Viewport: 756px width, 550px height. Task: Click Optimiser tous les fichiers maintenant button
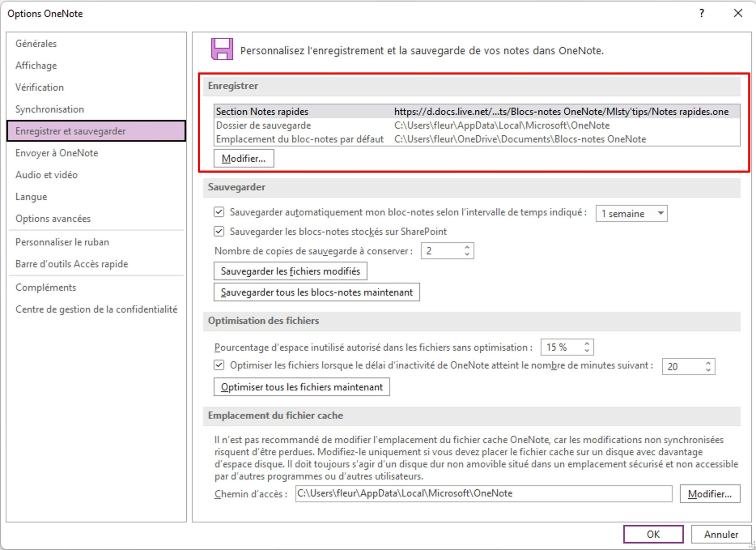coord(301,387)
